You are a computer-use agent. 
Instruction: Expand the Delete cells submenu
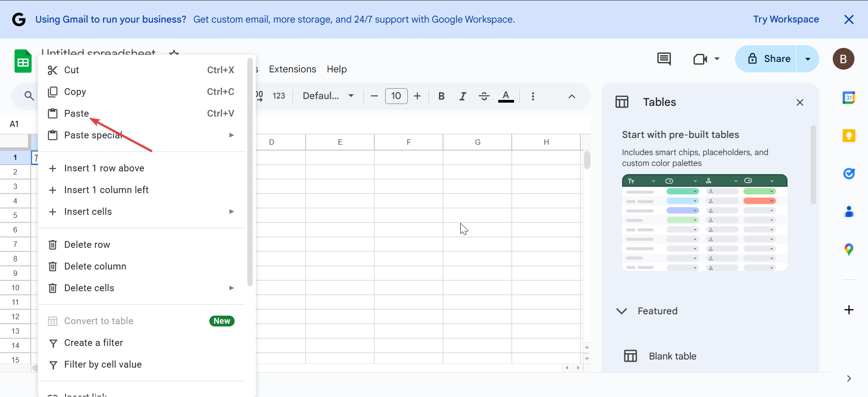142,288
